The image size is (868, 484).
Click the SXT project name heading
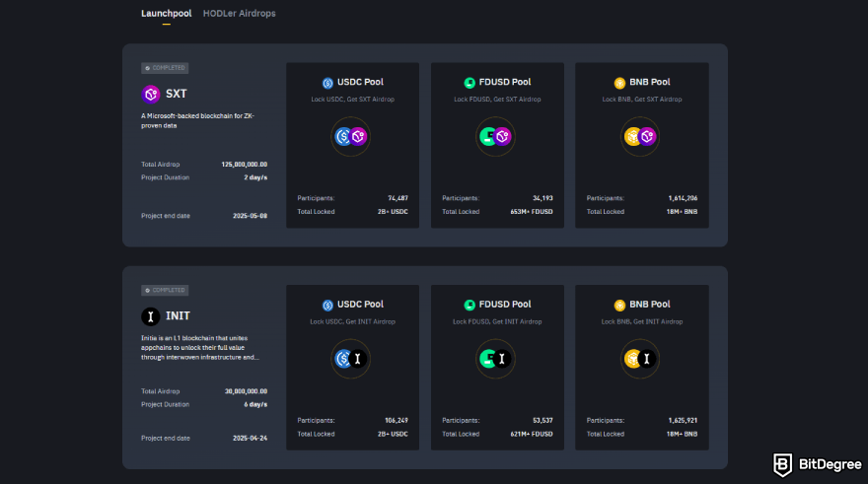pos(177,94)
